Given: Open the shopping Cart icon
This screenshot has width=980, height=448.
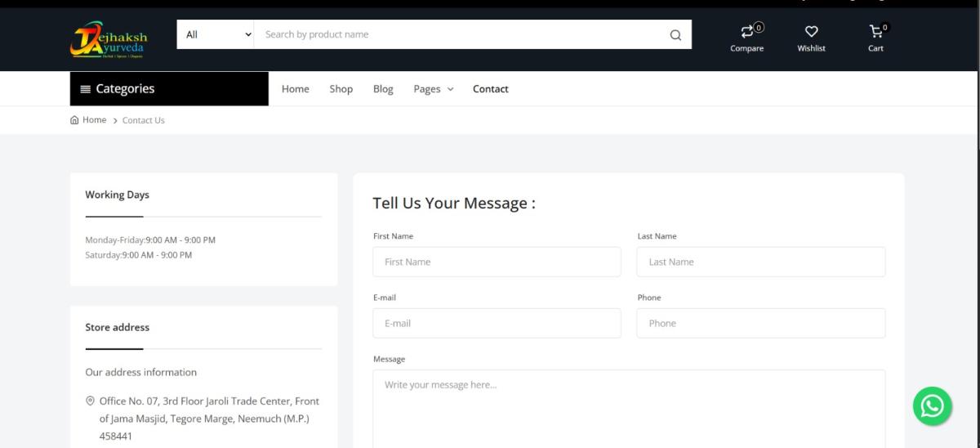Looking at the screenshot, I should click(875, 32).
